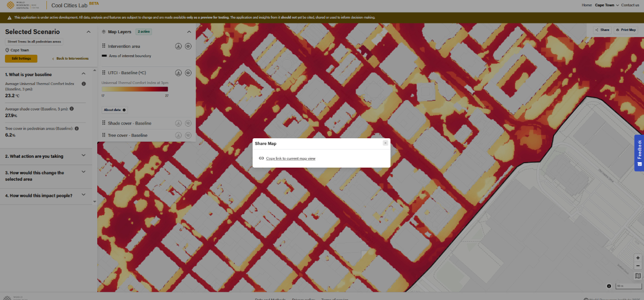644x300 pixels.
Task: Click Copy link to current map view
Action: 290,158
